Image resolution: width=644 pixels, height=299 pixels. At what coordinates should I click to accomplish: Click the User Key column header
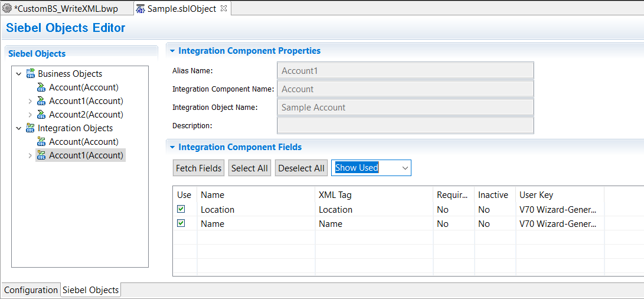[x=560, y=195]
